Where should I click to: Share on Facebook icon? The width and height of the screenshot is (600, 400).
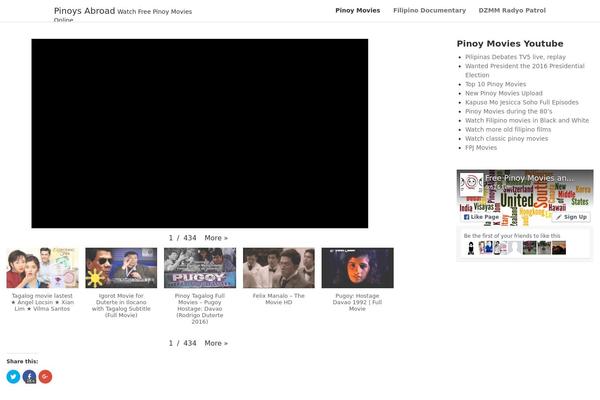(x=29, y=377)
